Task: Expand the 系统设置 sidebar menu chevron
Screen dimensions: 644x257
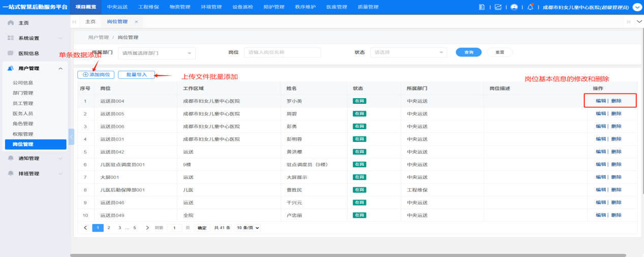Action: point(60,38)
